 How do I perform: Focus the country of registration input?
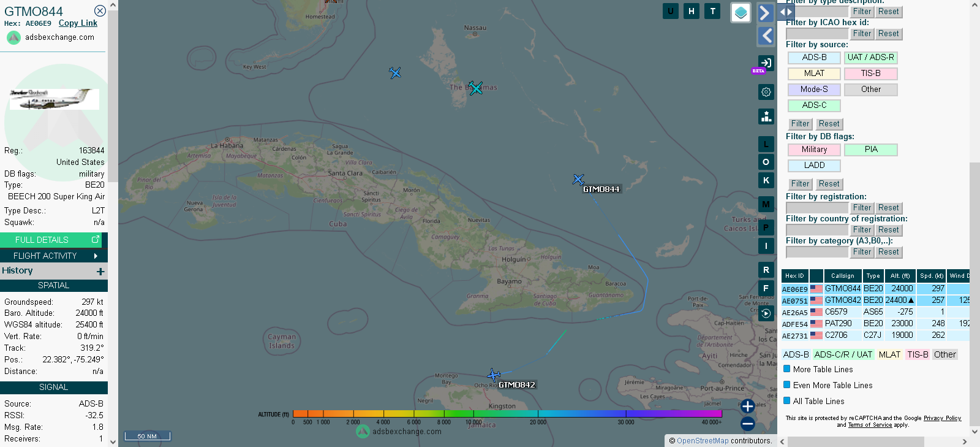click(x=817, y=230)
